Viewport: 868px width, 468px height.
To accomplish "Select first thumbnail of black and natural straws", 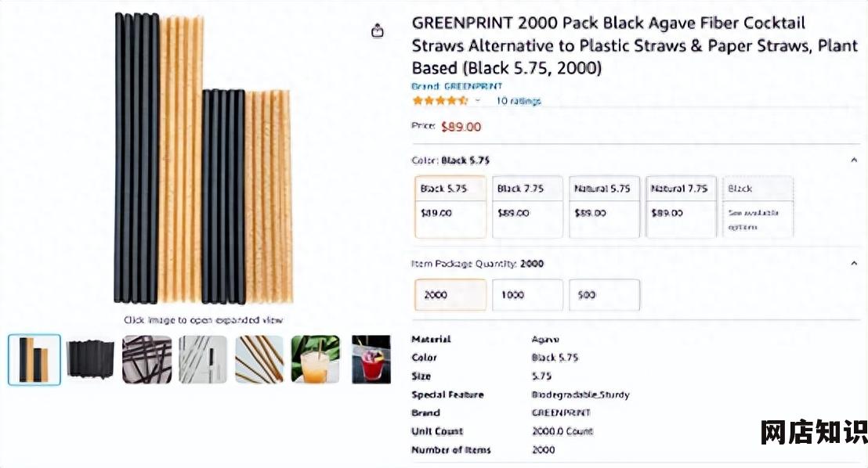I will pos(34,359).
